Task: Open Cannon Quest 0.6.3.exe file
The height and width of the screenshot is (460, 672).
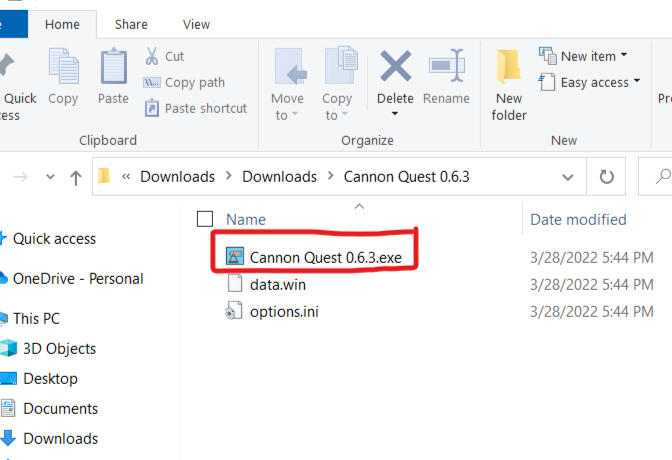Action: tap(325, 257)
